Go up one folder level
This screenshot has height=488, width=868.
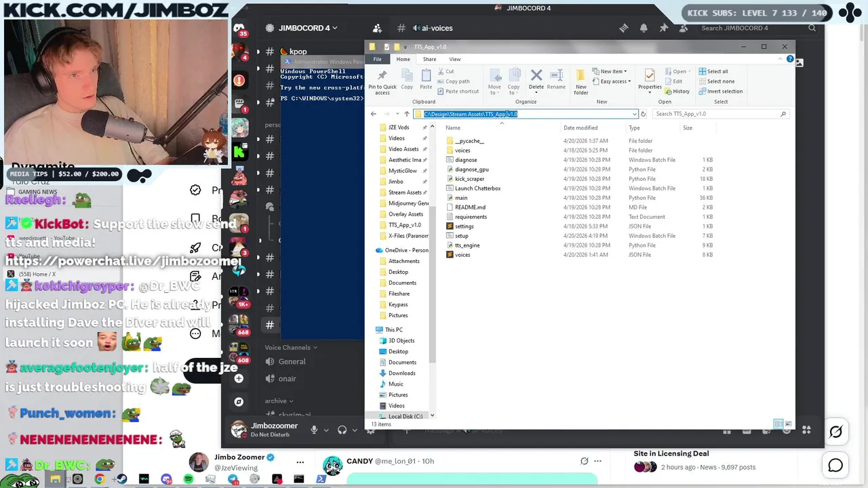406,114
